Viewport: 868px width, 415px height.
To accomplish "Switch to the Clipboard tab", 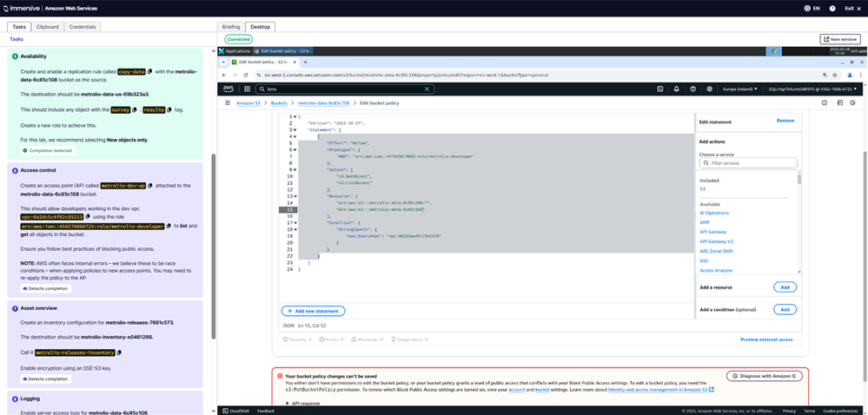I will click(47, 27).
